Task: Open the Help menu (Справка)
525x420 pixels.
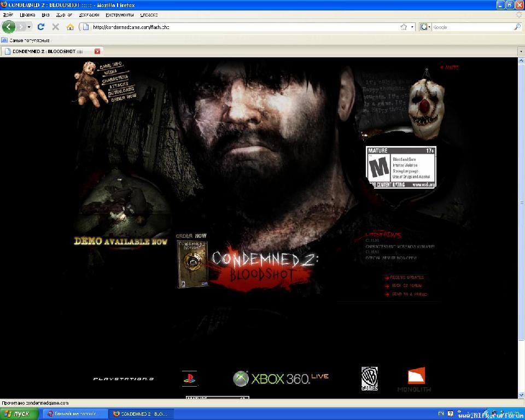Action: click(x=149, y=15)
